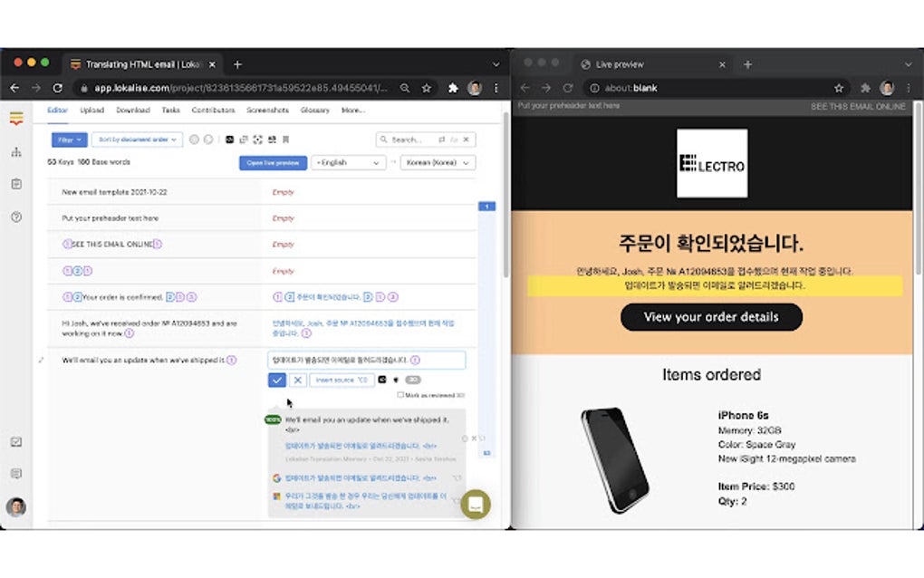Click the Google Translate suggestion icon
This screenshot has width=924, height=578.
[276, 477]
